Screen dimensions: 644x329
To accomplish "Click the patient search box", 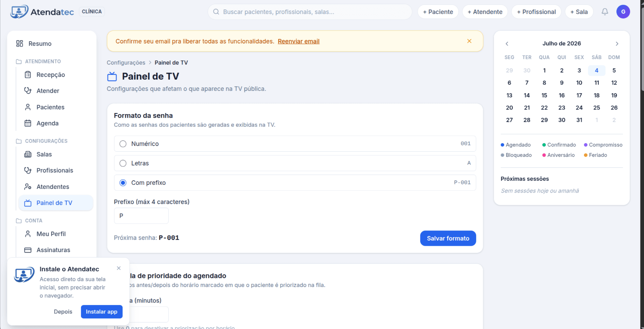I will [310, 12].
